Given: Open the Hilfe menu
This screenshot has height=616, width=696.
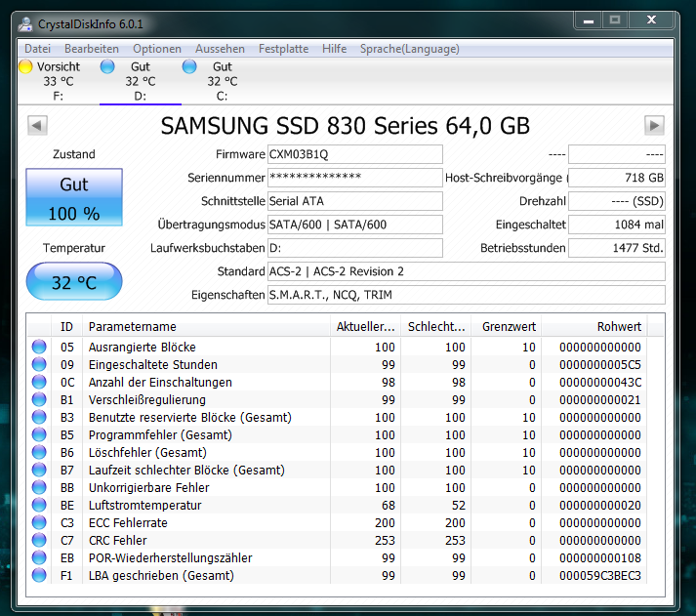Looking at the screenshot, I should 334,49.
